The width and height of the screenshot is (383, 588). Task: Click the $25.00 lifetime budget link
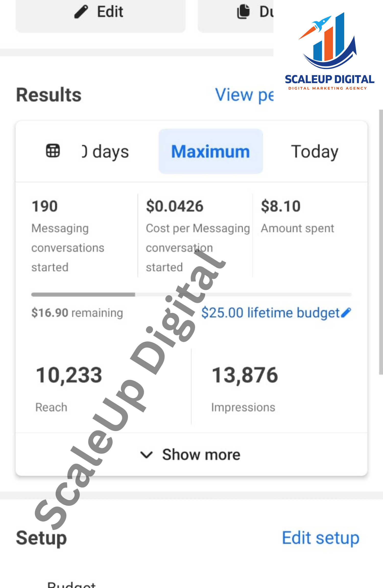click(x=270, y=312)
